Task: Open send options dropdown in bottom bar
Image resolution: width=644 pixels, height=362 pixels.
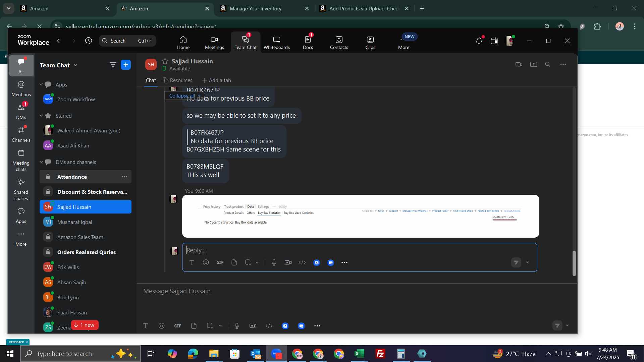Action: tap(568, 326)
